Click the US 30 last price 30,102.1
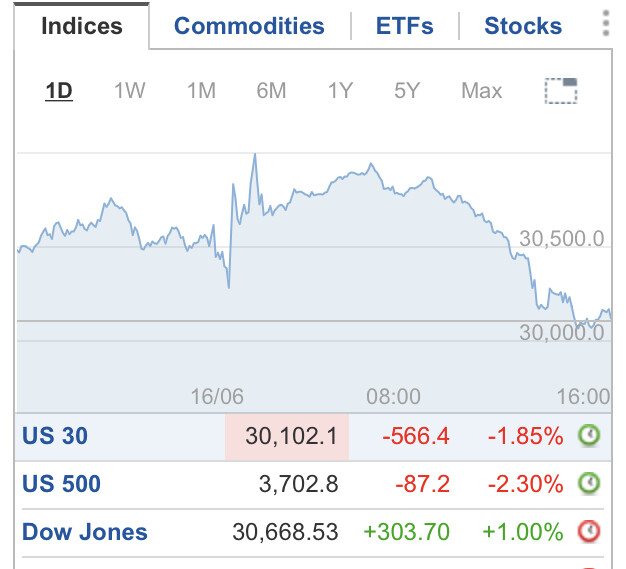The image size is (626, 569). pos(292,436)
